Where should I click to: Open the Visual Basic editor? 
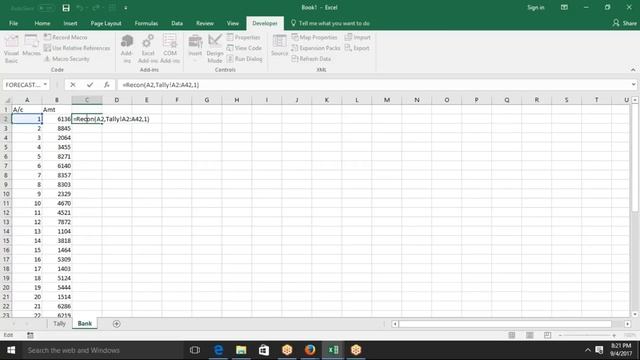point(11,49)
